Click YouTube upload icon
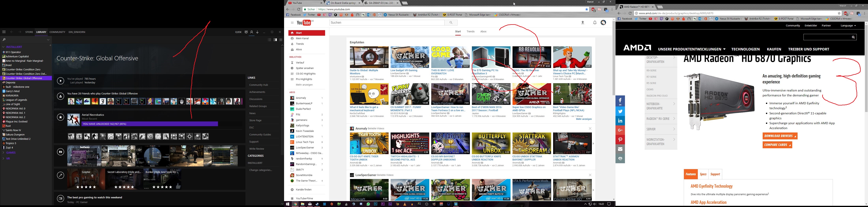 point(583,22)
